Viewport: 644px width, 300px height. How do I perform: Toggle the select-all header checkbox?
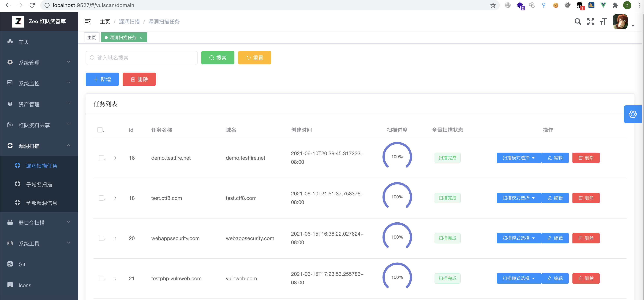click(x=100, y=130)
